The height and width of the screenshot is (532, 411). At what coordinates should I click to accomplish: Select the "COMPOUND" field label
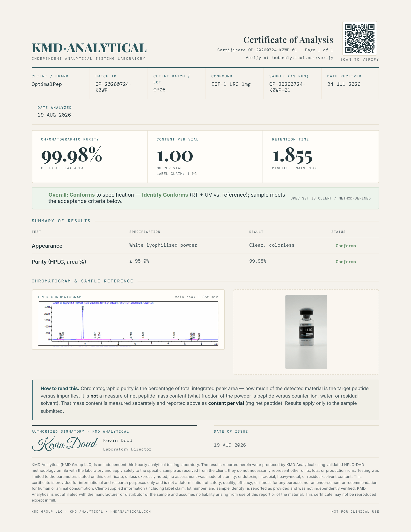(222, 76)
